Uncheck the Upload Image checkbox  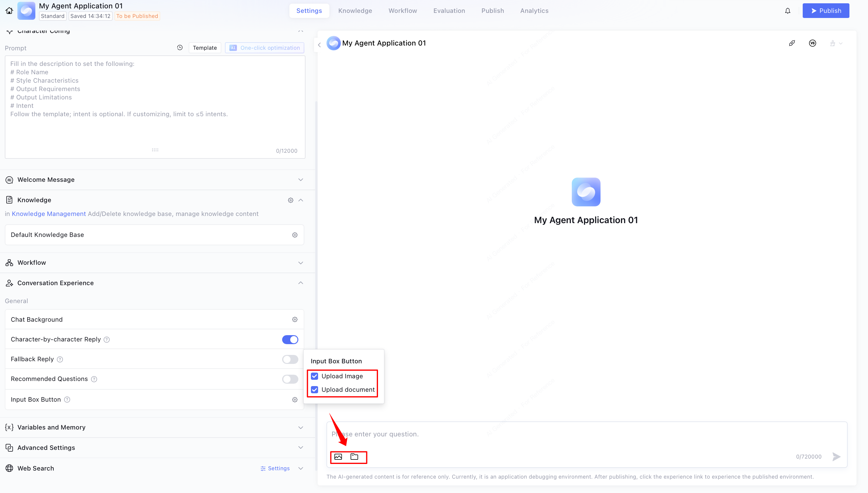[x=314, y=376]
